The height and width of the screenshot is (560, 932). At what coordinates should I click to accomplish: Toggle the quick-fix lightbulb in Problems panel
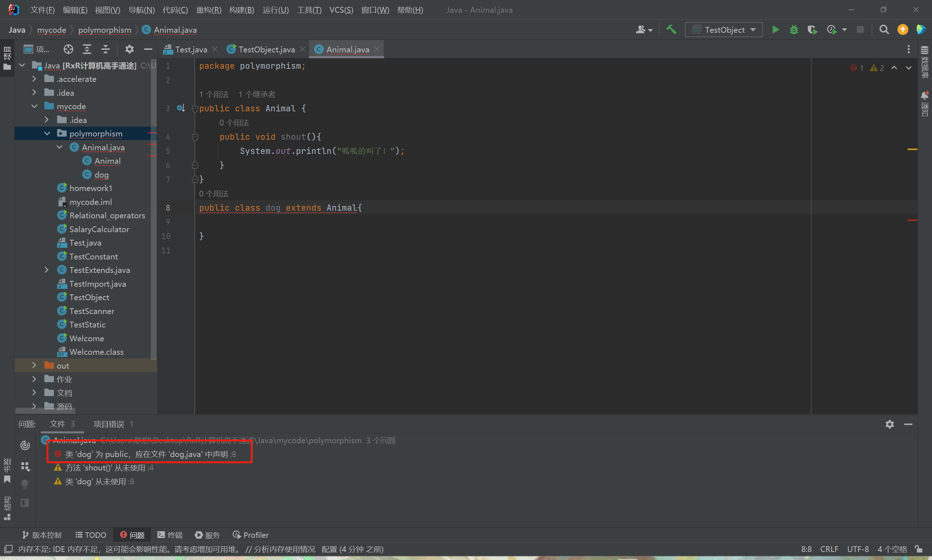(x=25, y=484)
